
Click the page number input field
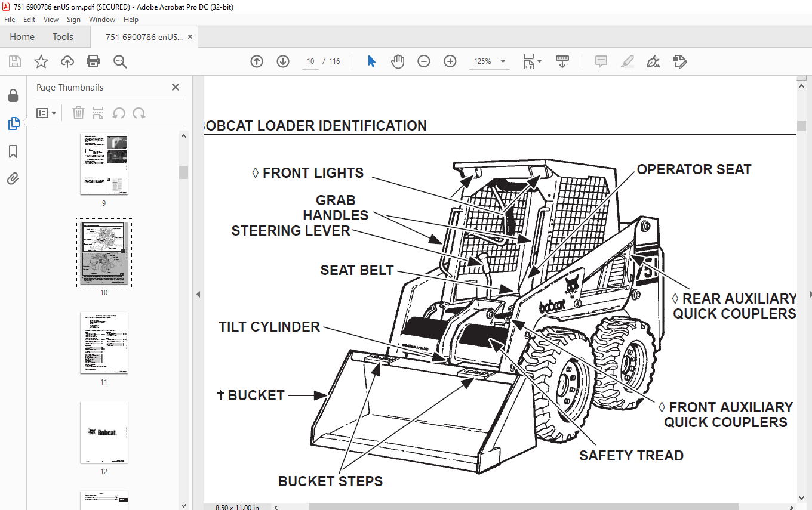pos(310,61)
